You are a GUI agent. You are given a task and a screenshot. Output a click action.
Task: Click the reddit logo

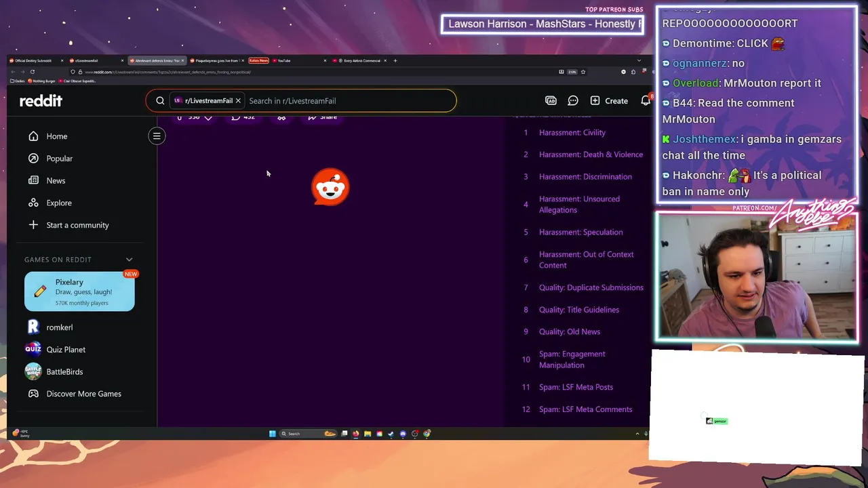tap(41, 101)
